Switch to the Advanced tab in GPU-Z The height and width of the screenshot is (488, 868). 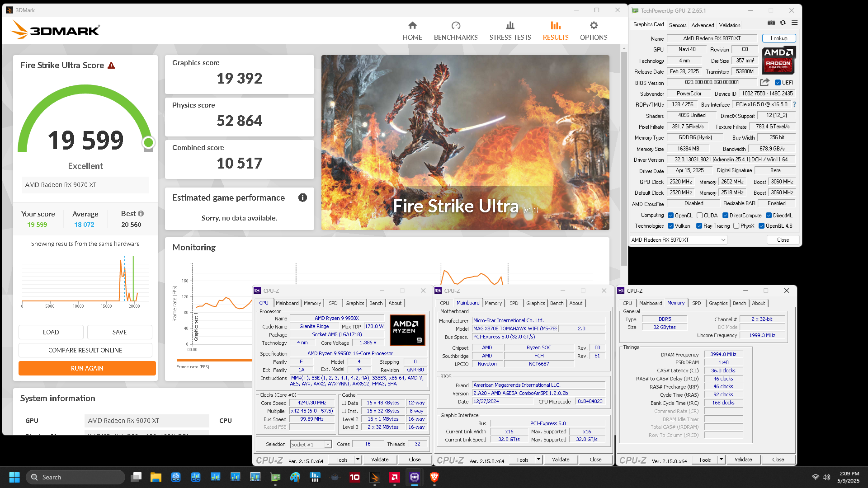(x=703, y=25)
